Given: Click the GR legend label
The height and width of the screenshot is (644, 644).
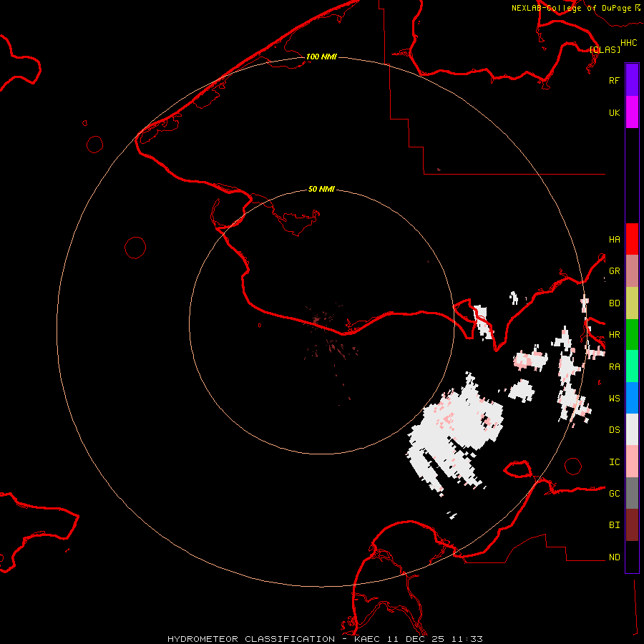Looking at the screenshot, I should point(614,271).
